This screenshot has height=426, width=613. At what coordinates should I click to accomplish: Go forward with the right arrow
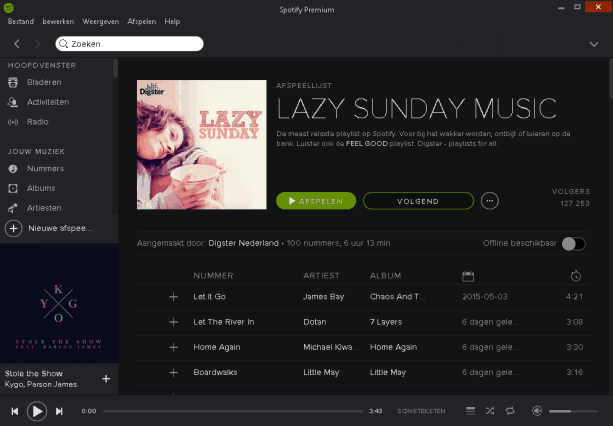pyautogui.click(x=37, y=44)
